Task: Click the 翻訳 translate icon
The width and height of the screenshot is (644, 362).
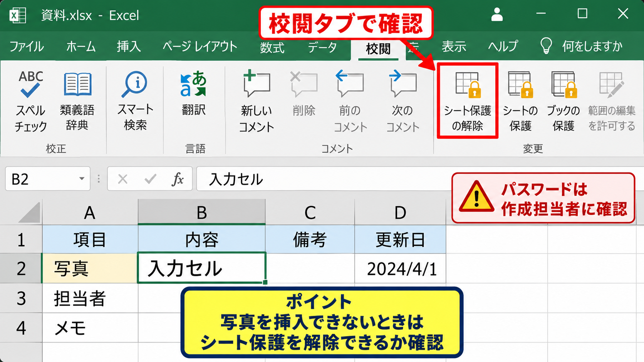Action: [194, 83]
